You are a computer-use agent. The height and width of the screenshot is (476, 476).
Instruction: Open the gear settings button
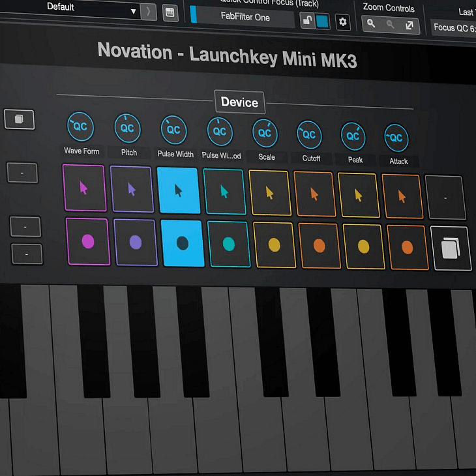343,22
